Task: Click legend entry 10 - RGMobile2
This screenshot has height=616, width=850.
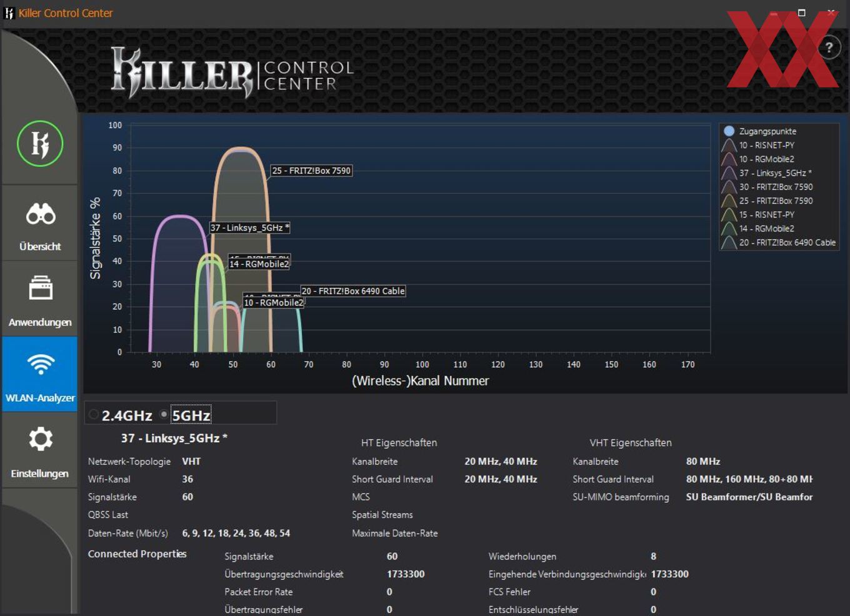Action: [x=766, y=159]
